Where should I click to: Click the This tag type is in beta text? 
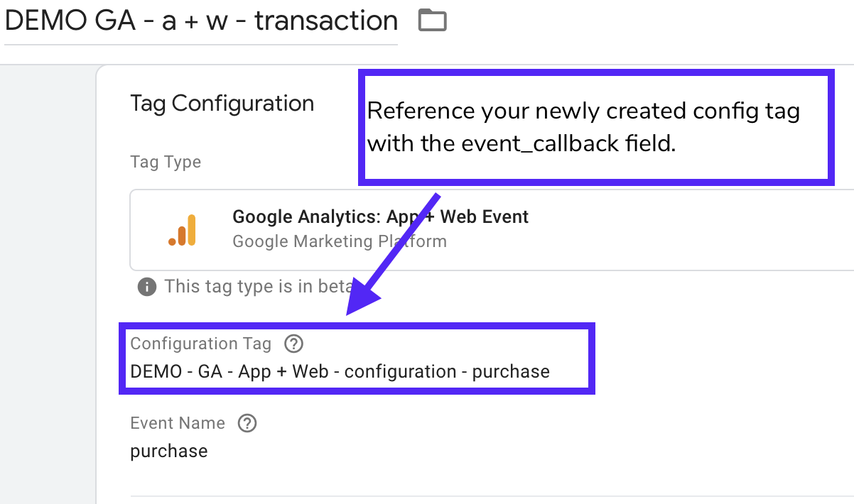point(259,287)
